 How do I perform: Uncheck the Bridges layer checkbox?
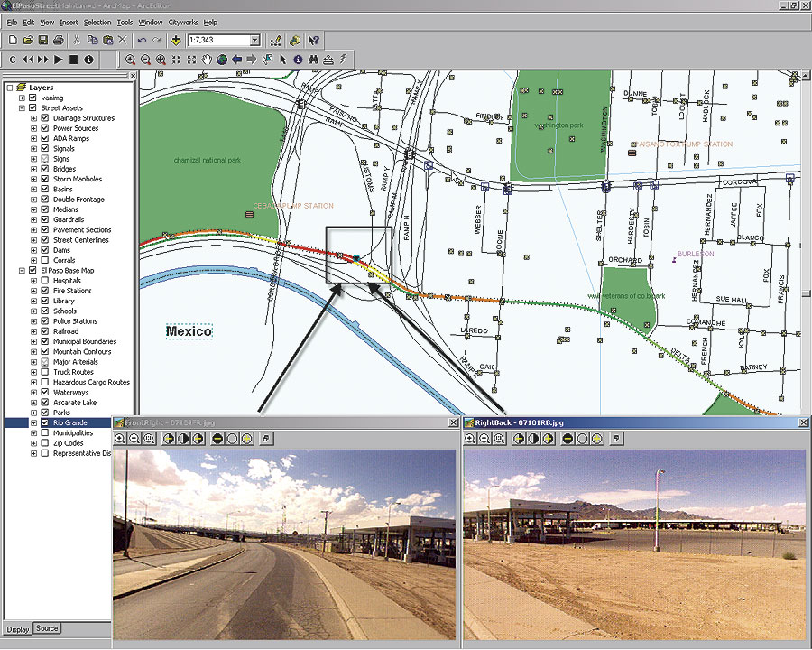point(44,169)
